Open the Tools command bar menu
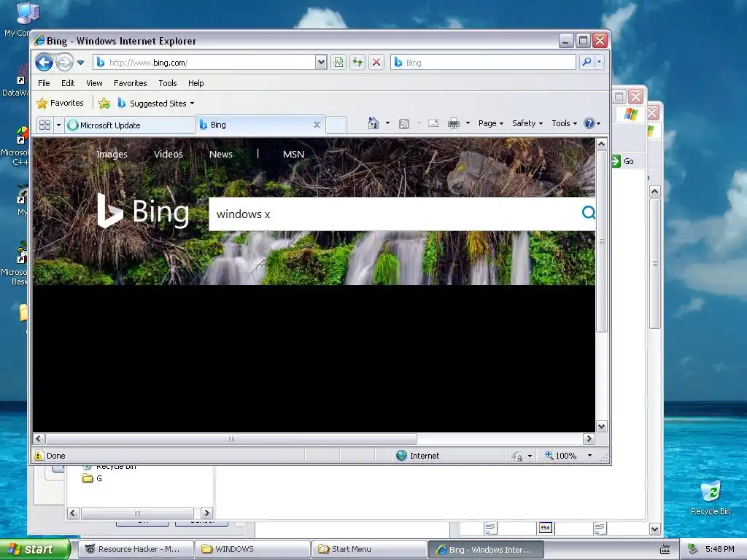747x560 pixels. tap(564, 123)
